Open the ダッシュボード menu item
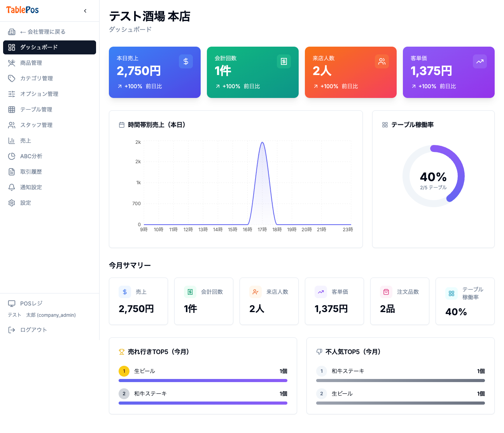The image size is (504, 433). pos(49,47)
